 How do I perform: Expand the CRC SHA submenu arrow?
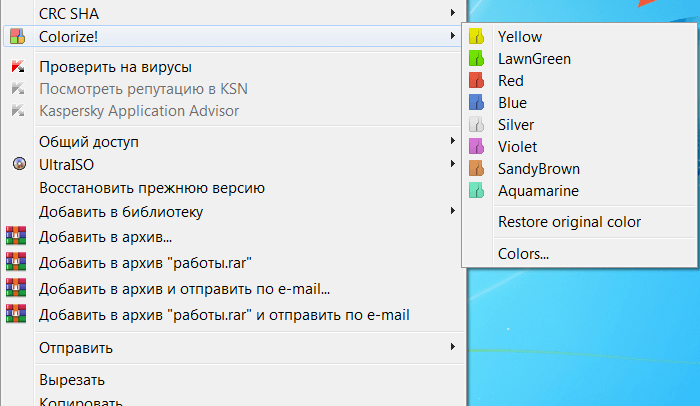coord(453,13)
